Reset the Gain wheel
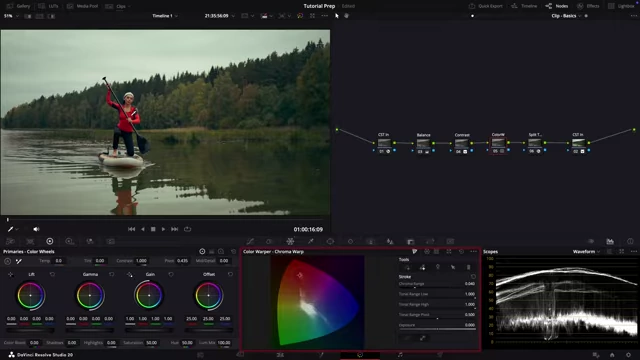This screenshot has width=640, height=360. 171,274
